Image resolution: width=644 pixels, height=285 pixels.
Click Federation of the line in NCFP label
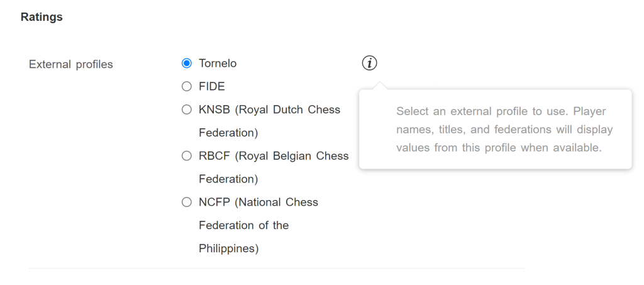[243, 225]
